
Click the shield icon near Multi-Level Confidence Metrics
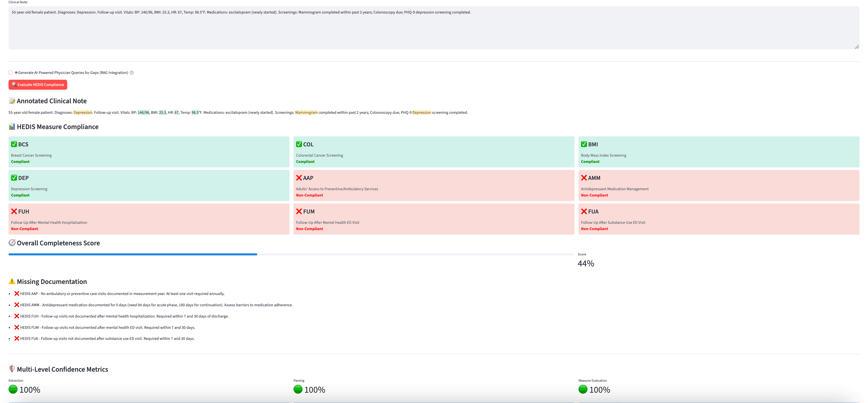tap(12, 369)
